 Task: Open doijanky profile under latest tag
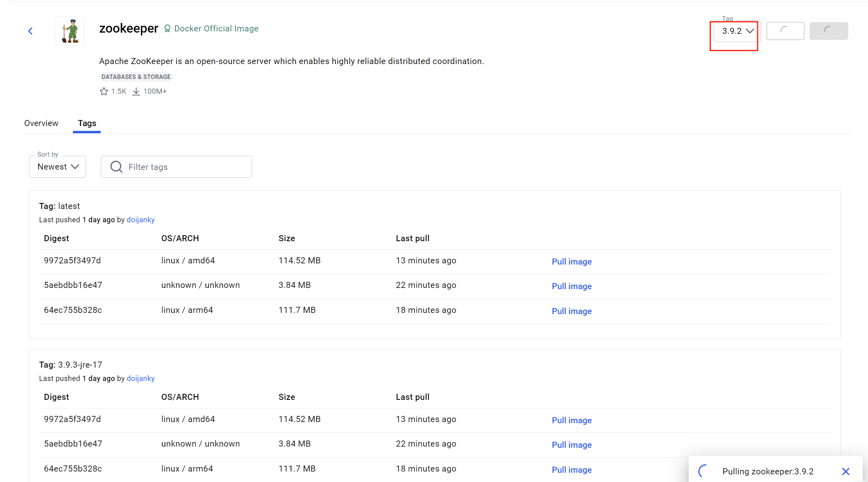point(141,220)
